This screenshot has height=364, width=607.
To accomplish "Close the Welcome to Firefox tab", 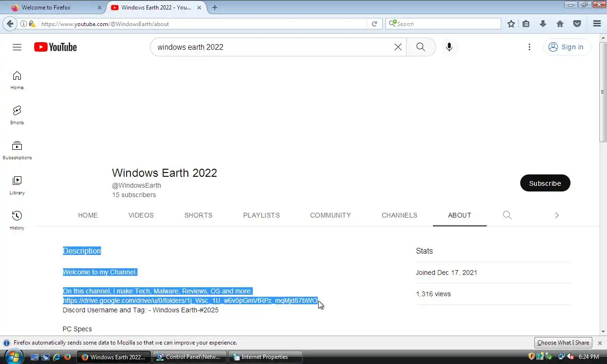I will [100, 8].
